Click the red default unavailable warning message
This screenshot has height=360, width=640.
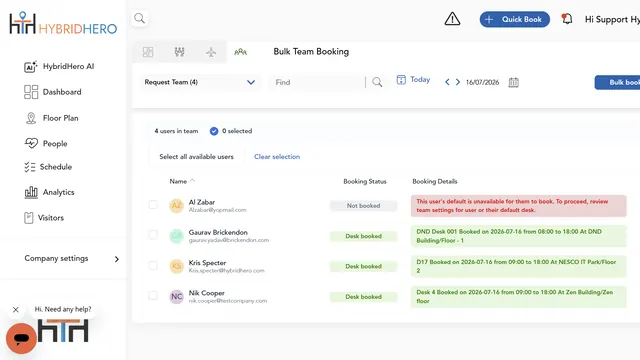(x=518, y=206)
